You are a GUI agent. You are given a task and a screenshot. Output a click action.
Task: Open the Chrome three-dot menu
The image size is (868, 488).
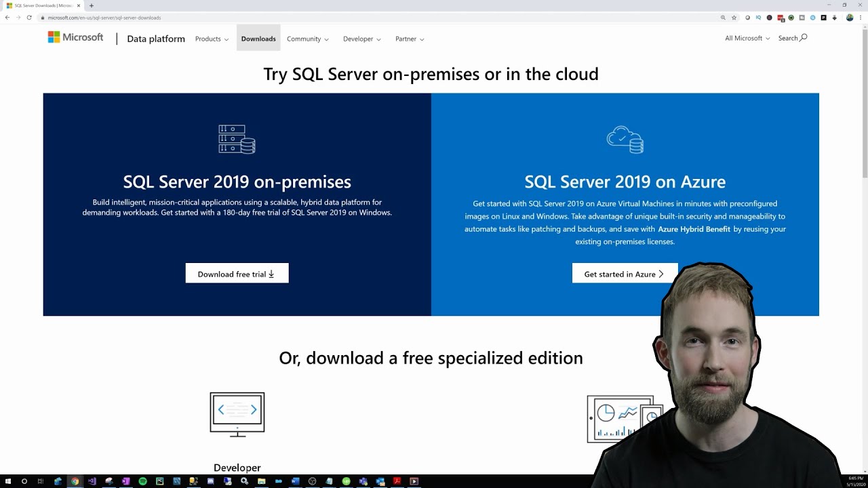pos(861,18)
